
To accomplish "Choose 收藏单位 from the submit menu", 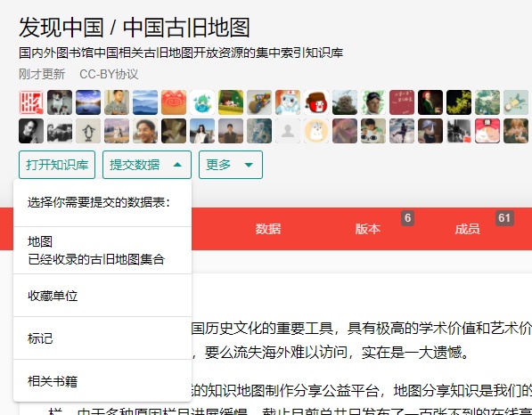I will click(x=102, y=296).
